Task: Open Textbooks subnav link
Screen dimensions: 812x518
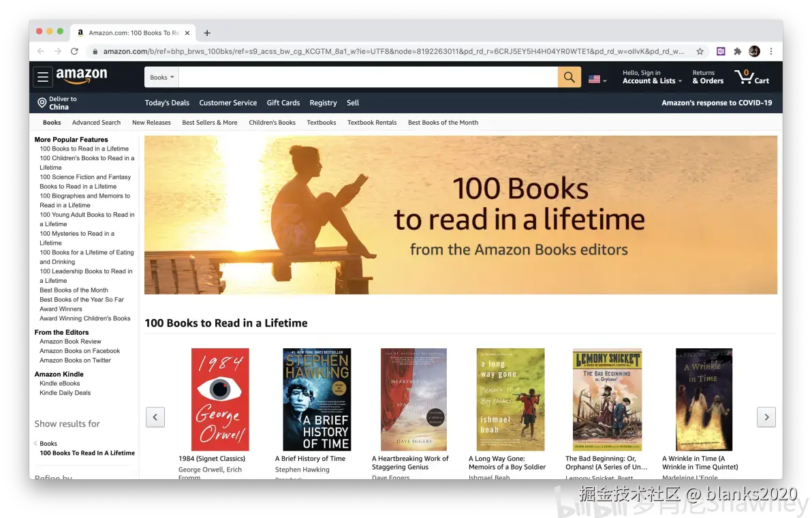Action: point(321,122)
